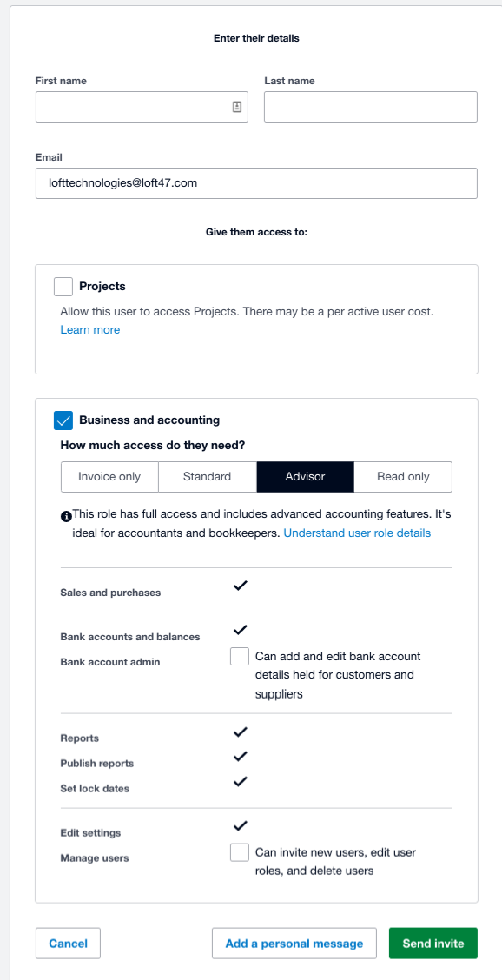502x980 pixels.
Task: Uncheck Business and accounting checkbox
Action: (63, 420)
